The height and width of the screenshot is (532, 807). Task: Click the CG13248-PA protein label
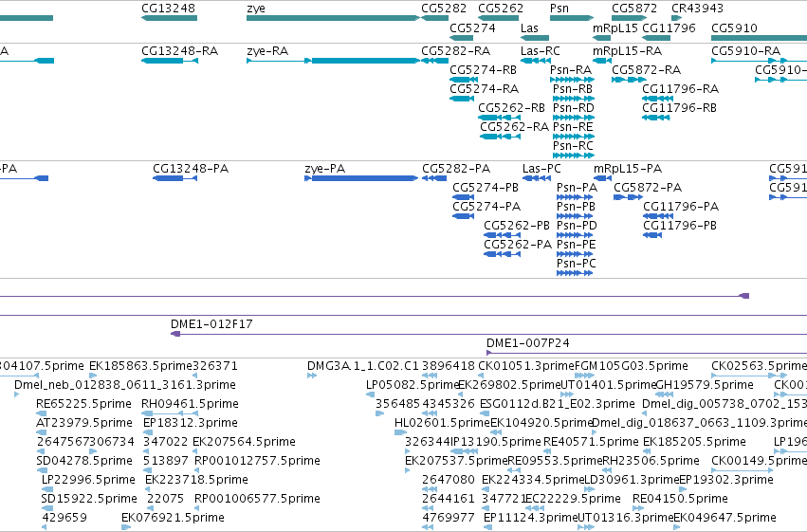click(191, 169)
